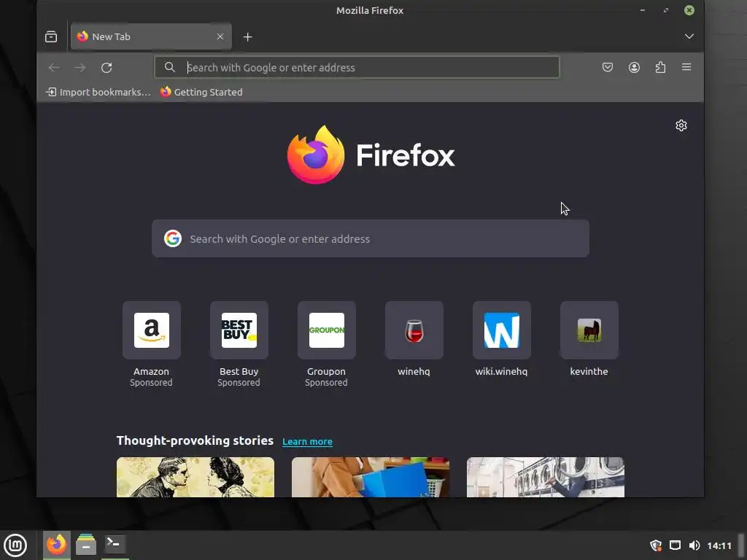This screenshot has width=747, height=560.
Task: Follow the Learn more link
Action: click(307, 441)
